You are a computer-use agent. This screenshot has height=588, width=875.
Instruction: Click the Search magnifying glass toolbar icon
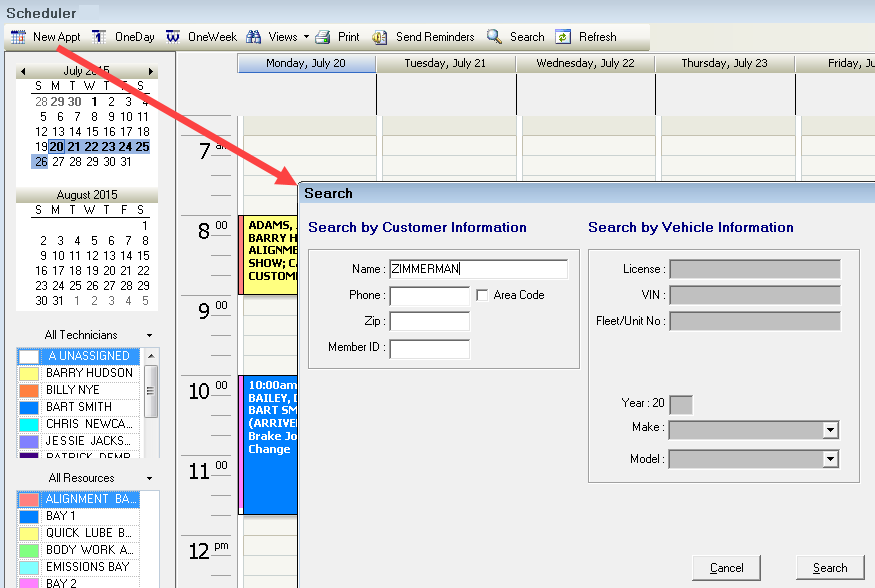click(494, 36)
